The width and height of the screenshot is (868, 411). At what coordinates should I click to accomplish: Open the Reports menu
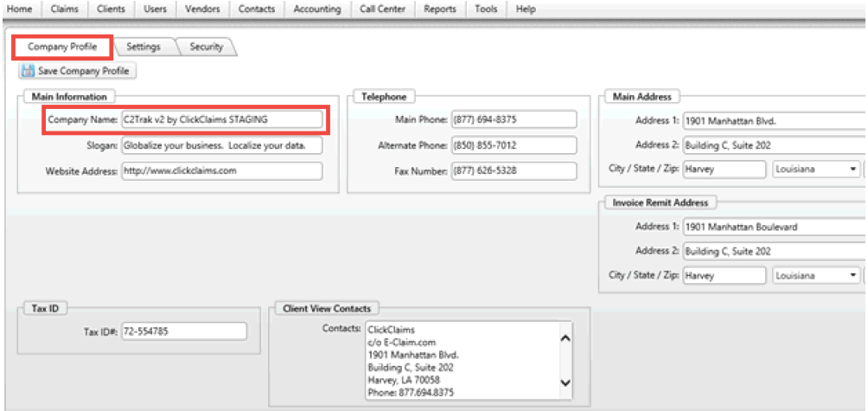click(440, 9)
